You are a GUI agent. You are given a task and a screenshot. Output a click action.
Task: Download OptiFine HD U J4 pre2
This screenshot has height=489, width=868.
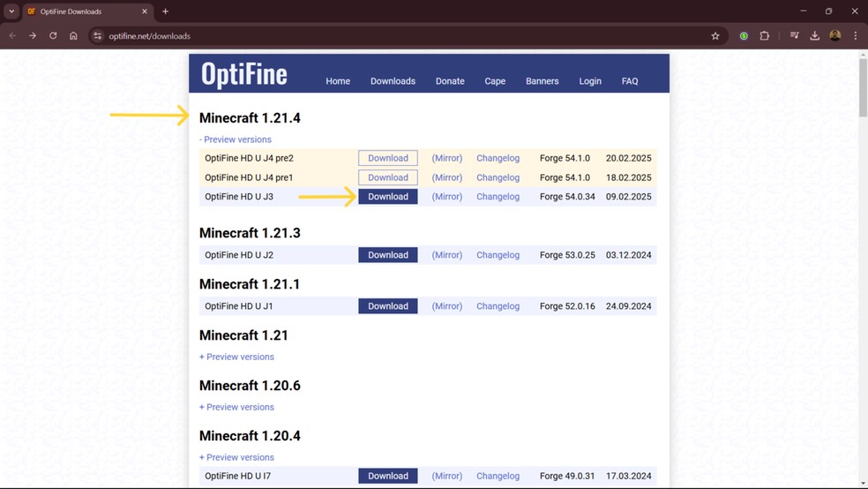coord(388,158)
